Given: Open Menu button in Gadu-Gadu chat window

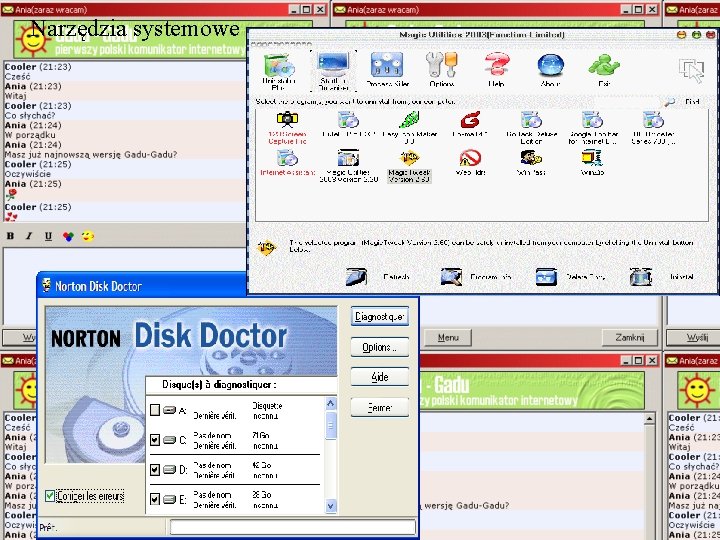Looking at the screenshot, I should click(x=448, y=338).
